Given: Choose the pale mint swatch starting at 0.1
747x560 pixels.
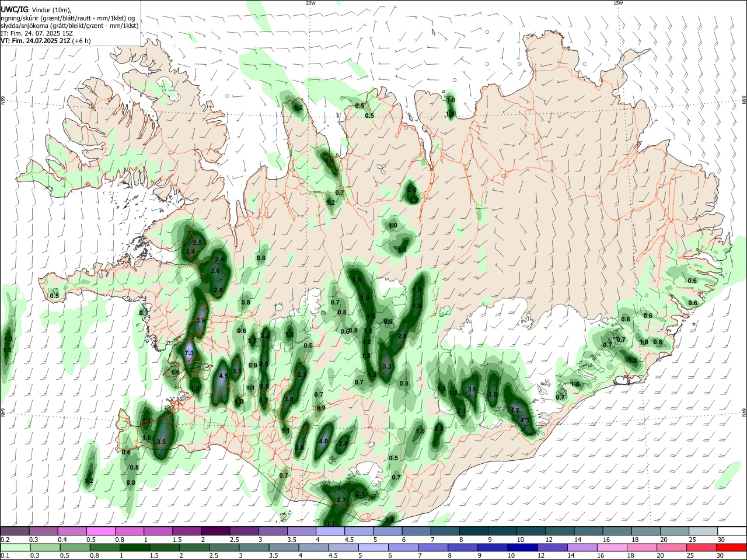Looking at the screenshot, I should [15, 547].
